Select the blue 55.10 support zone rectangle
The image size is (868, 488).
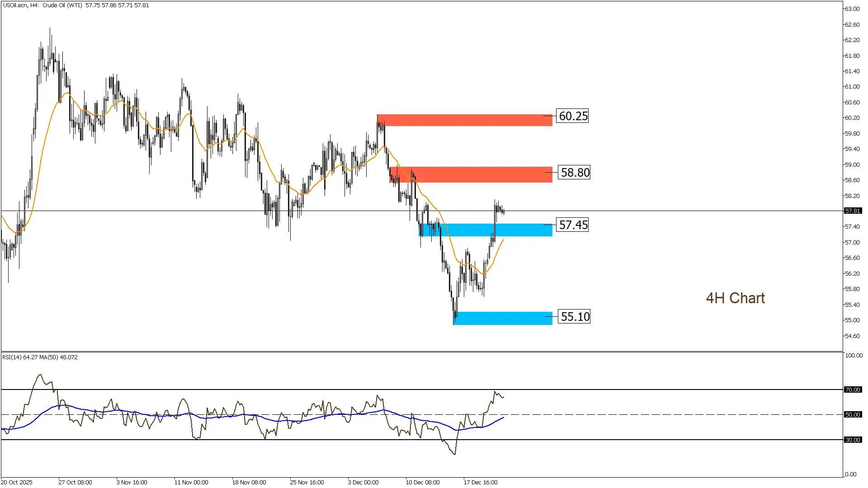coord(502,318)
